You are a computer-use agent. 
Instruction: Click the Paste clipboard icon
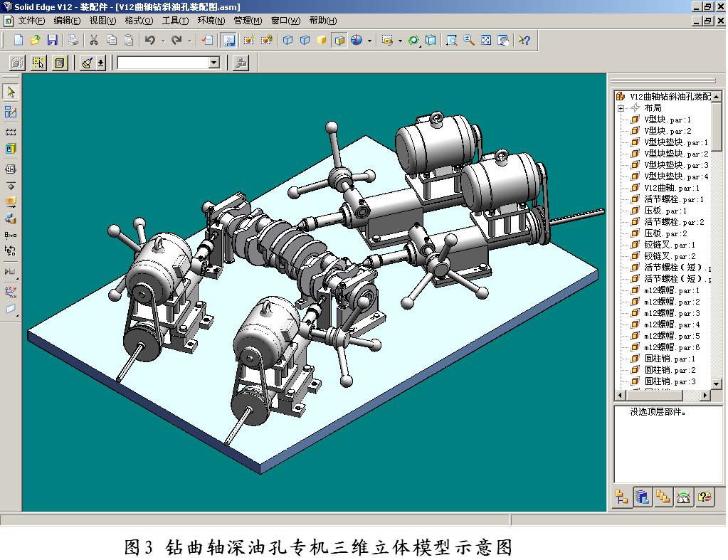(129, 41)
